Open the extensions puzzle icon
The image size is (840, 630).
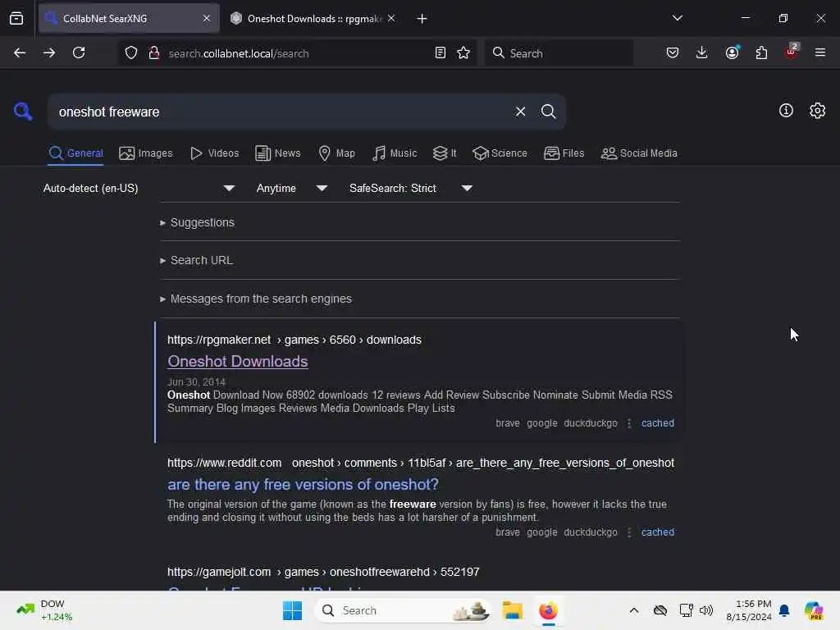coord(761,52)
